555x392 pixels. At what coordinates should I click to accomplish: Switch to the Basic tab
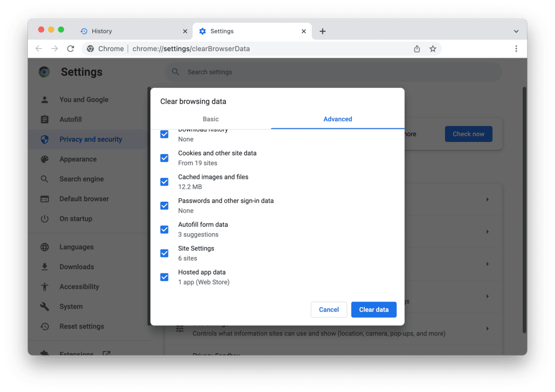[x=210, y=119]
